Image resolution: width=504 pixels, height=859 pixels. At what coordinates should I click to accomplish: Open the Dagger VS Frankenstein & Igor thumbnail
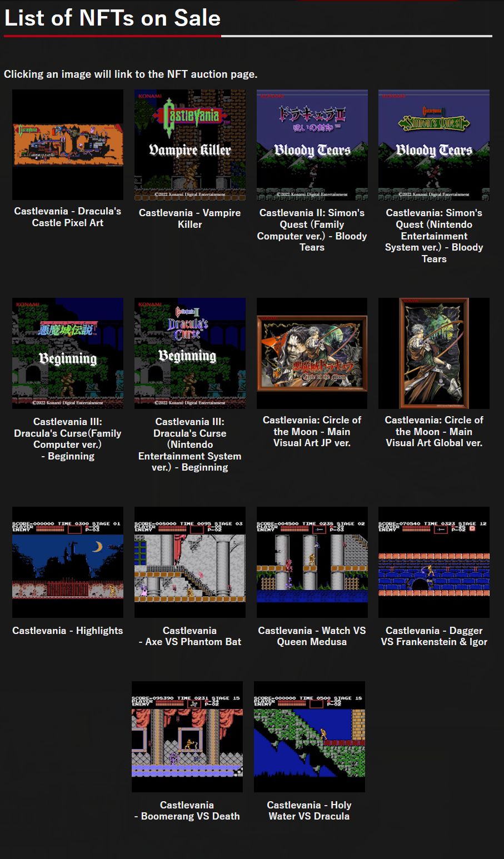tap(434, 562)
